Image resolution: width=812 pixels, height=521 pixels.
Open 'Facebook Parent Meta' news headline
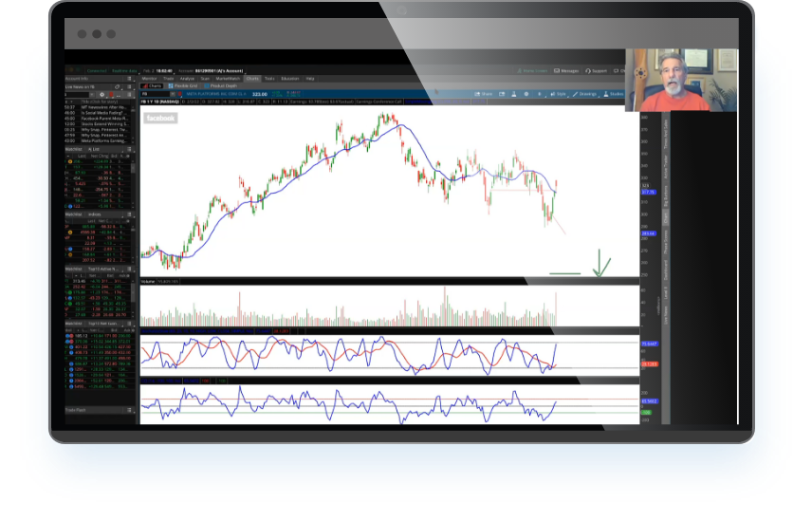104,119
